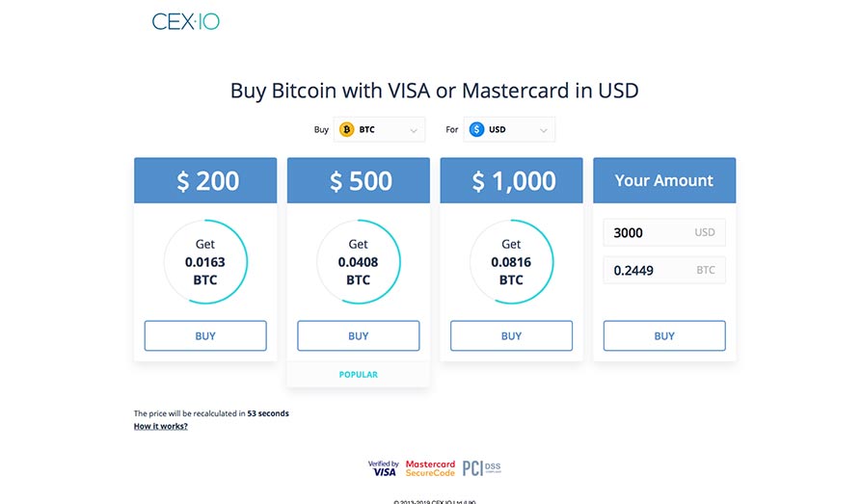Open the How it works? link

[161, 426]
